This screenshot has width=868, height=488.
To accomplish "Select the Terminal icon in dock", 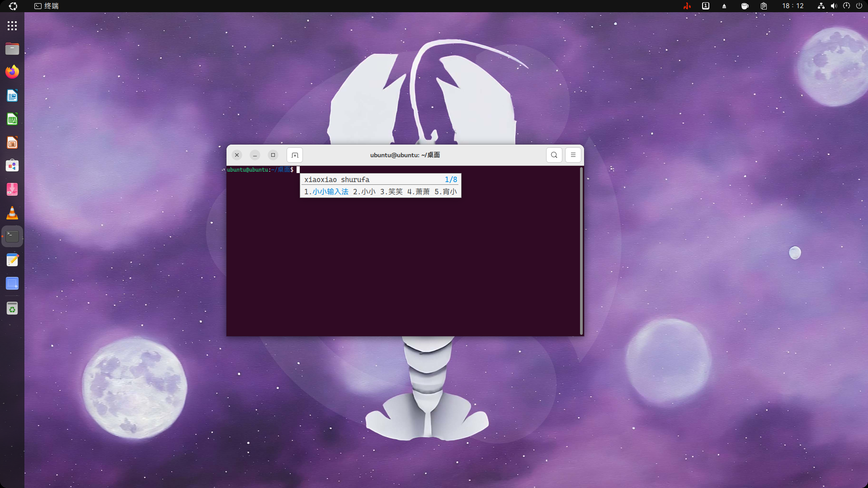I will pos(12,236).
